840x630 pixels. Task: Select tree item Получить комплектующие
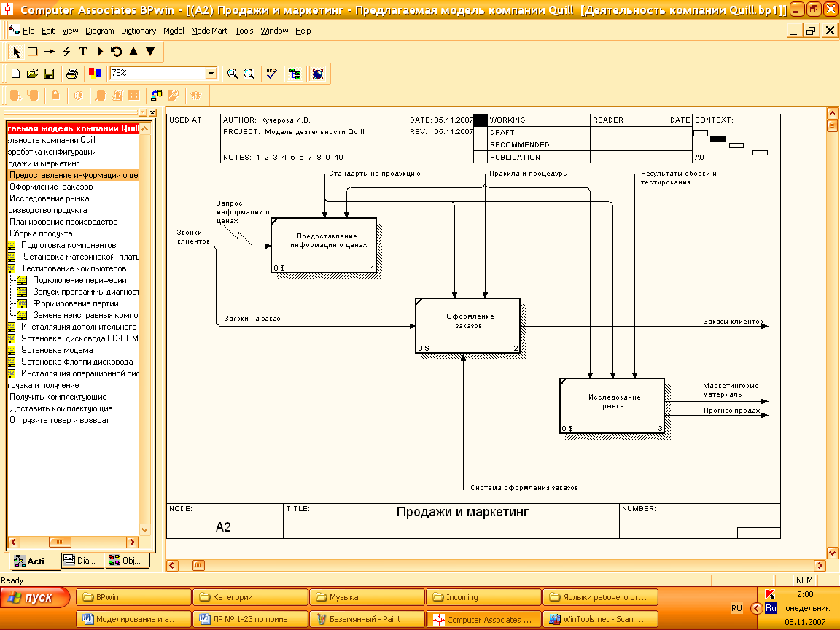tap(58, 397)
